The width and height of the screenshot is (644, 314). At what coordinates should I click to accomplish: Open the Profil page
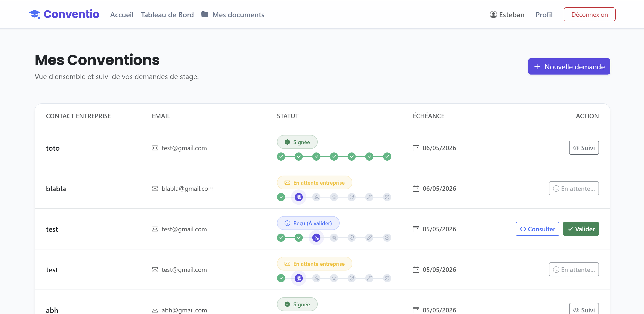click(544, 14)
